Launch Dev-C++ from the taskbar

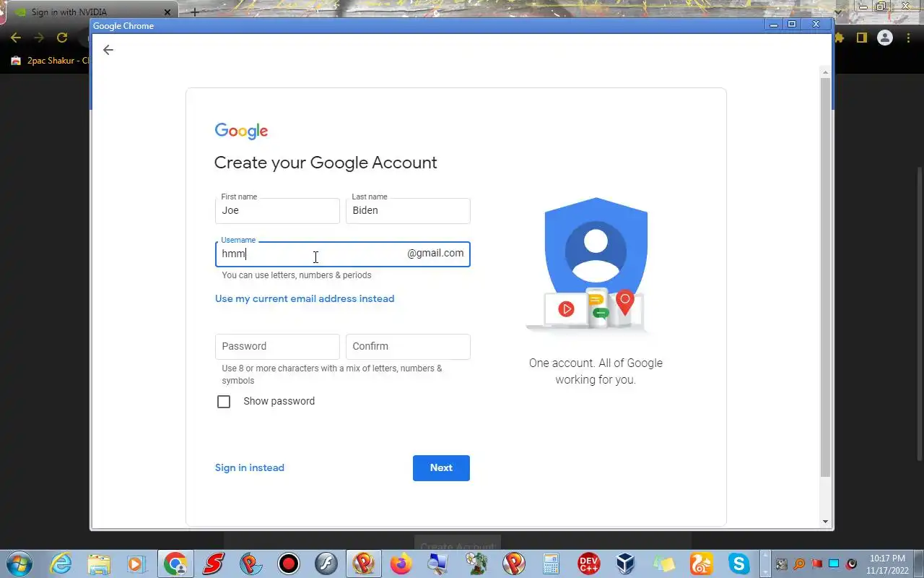point(589,564)
